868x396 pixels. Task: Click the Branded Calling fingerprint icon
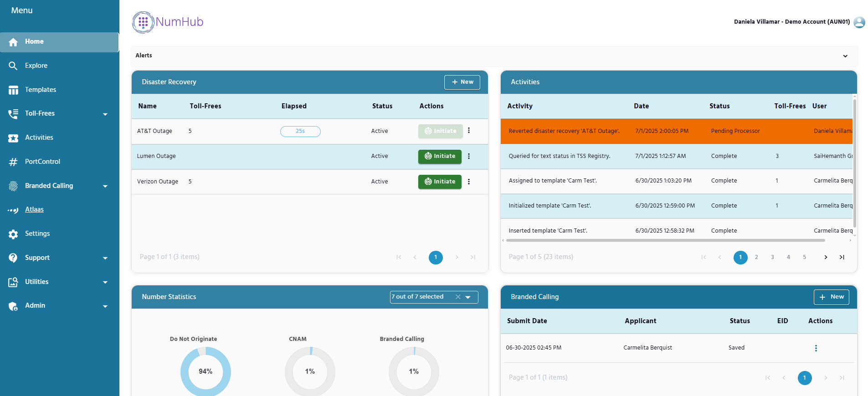[13, 186]
